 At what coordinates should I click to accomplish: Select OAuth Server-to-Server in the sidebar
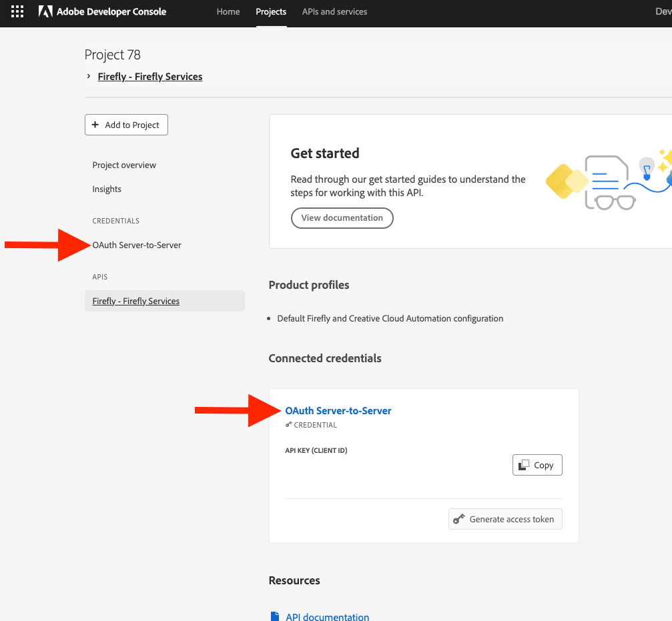point(137,245)
